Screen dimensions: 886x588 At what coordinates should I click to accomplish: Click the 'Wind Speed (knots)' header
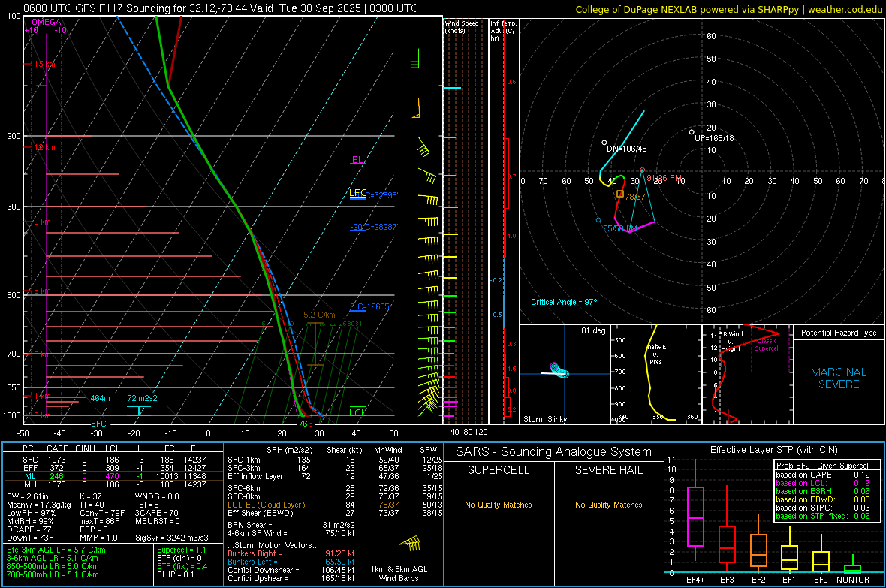coord(462,26)
